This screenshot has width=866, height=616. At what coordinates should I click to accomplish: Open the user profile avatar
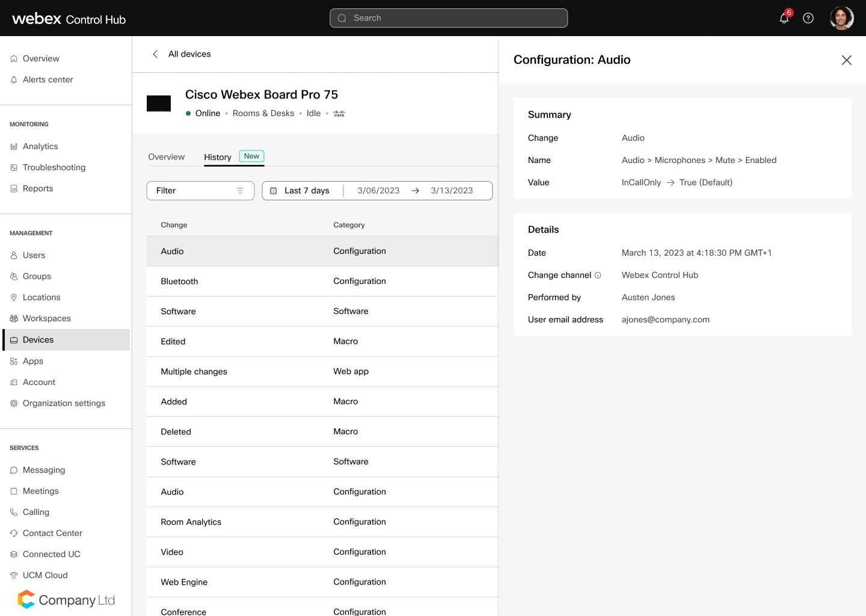(842, 18)
